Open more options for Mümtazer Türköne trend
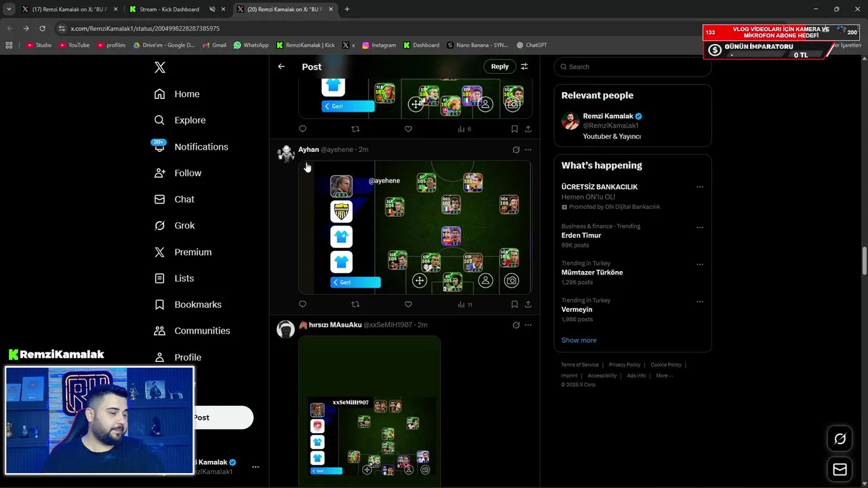The height and width of the screenshot is (488, 868). click(x=700, y=264)
